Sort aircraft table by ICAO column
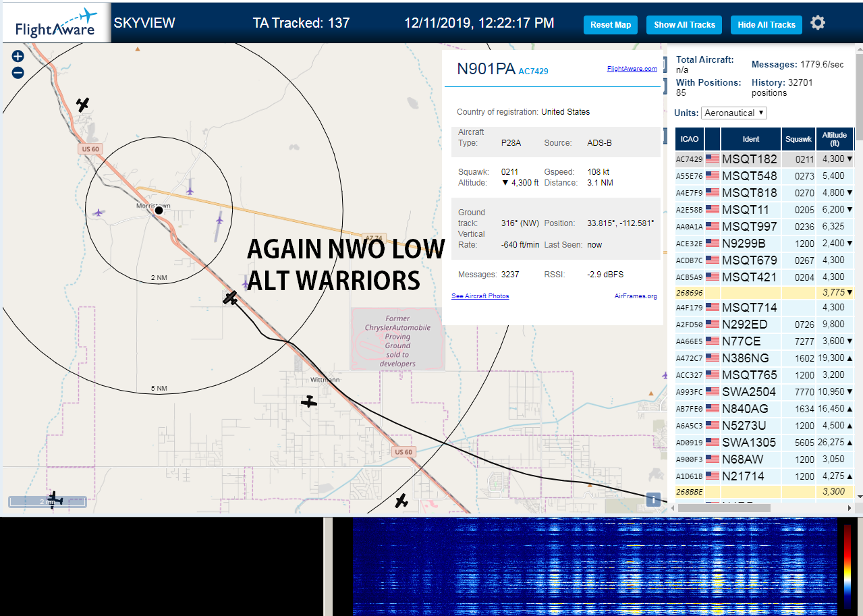The height and width of the screenshot is (616, 863). click(690, 139)
